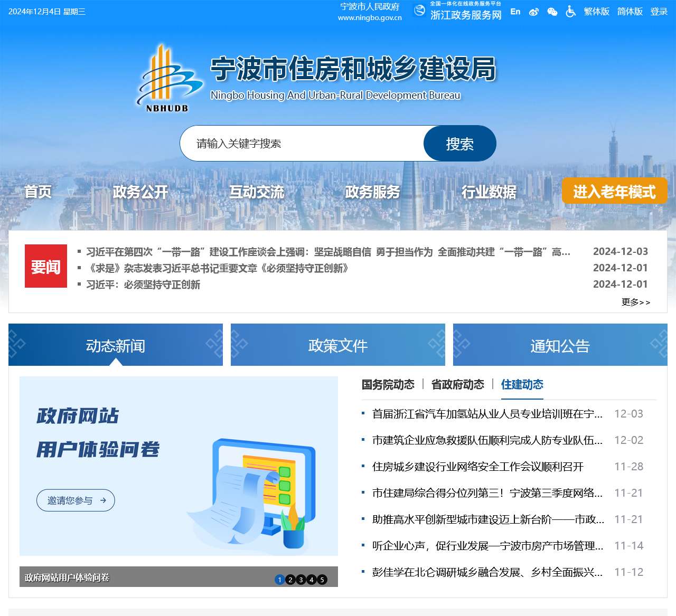
Task: Go to carousel slide 1
Action: 280,580
